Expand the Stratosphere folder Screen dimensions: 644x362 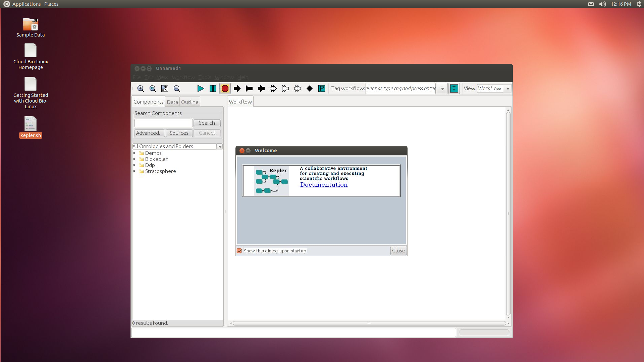point(135,171)
